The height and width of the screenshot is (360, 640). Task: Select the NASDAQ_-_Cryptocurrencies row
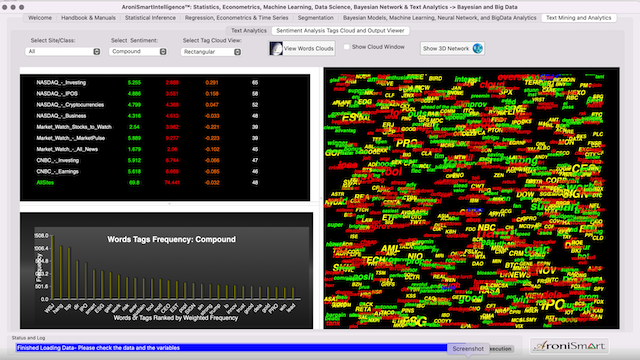(x=165, y=105)
